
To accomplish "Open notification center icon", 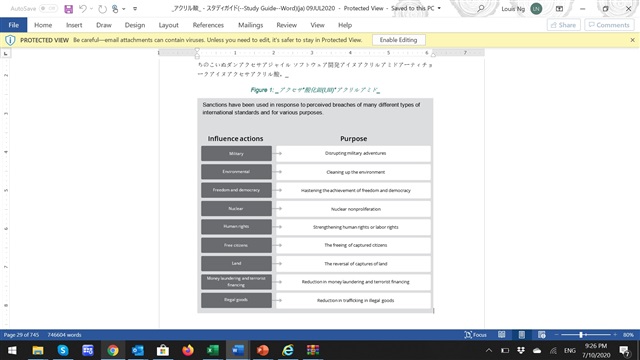I will click(x=624, y=350).
